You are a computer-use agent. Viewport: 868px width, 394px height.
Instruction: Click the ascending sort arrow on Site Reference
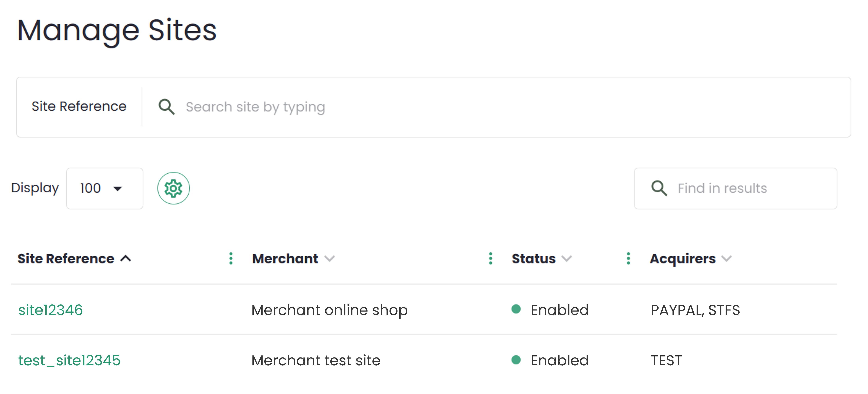[126, 259]
